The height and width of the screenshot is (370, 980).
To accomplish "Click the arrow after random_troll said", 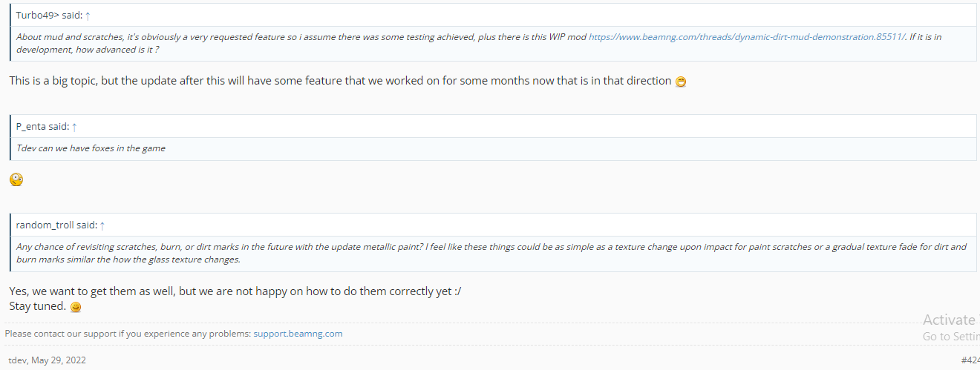I will (102, 225).
